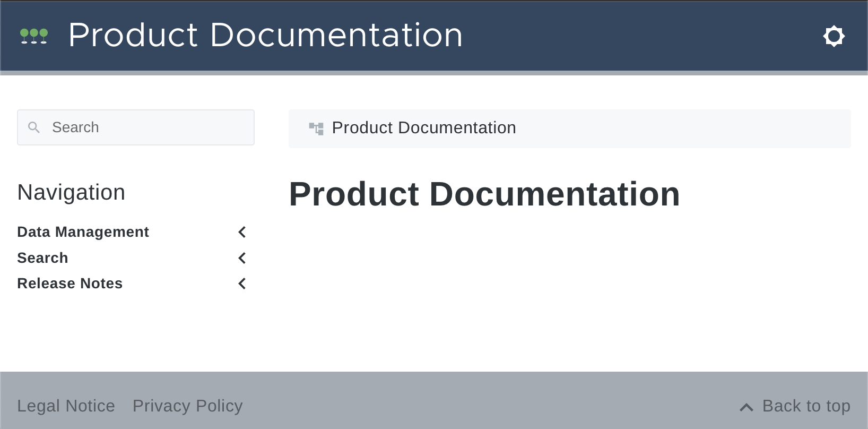Open the Search navigation item
868x429 pixels.
click(42, 258)
